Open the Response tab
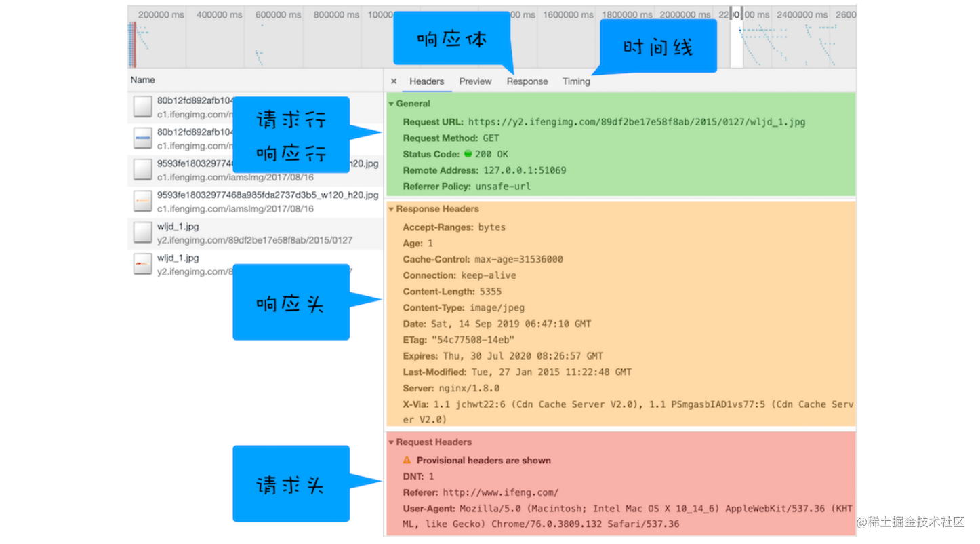 [527, 81]
